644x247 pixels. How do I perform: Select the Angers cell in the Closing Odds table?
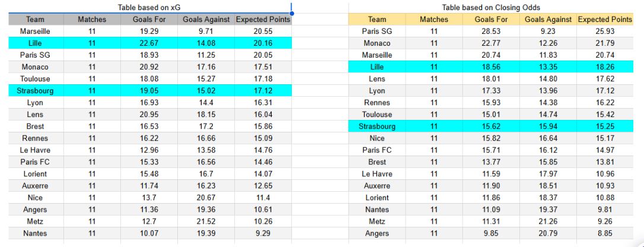click(377, 233)
